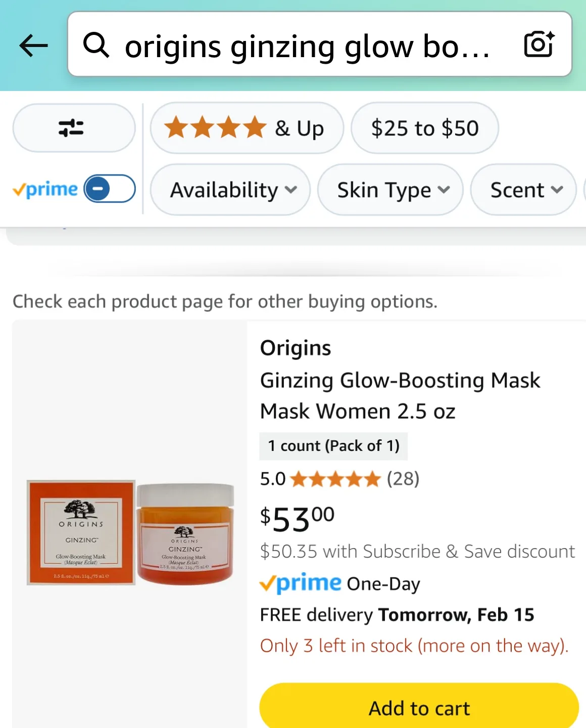Open the camera visual search
The width and height of the screenshot is (586, 728).
(x=538, y=44)
